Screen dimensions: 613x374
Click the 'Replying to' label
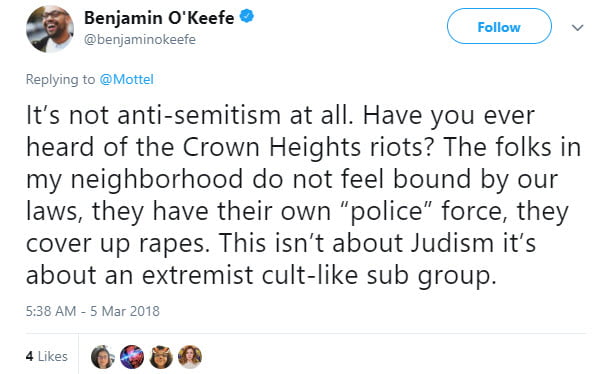[60, 79]
